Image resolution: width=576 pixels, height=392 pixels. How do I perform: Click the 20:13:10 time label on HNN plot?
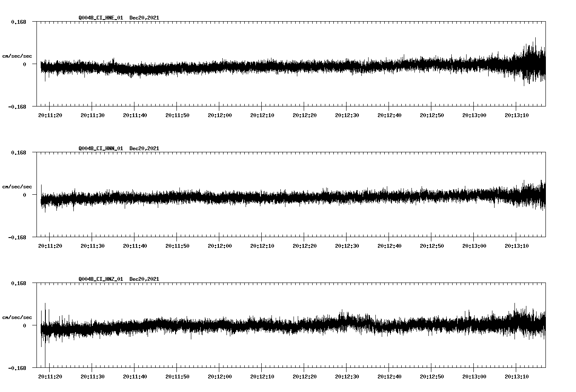pyautogui.click(x=517, y=246)
